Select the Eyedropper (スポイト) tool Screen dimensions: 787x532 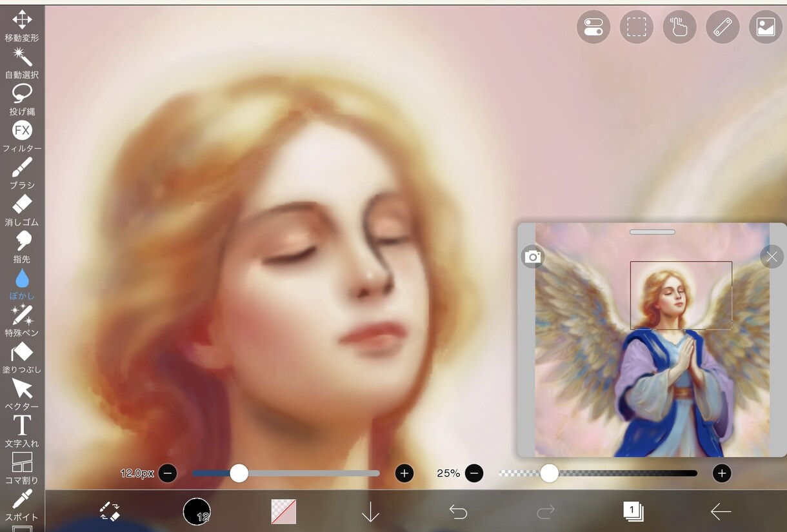click(x=22, y=505)
